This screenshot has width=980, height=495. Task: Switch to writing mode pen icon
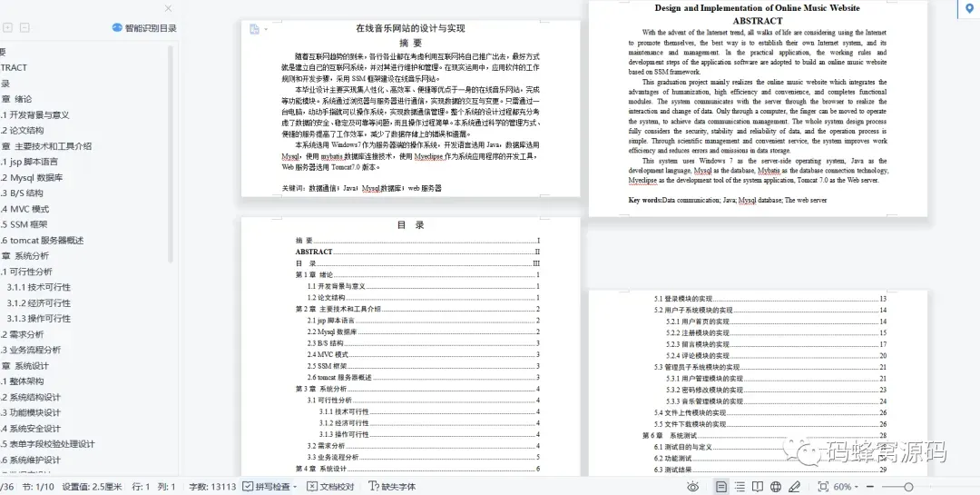pyautogui.click(x=794, y=487)
